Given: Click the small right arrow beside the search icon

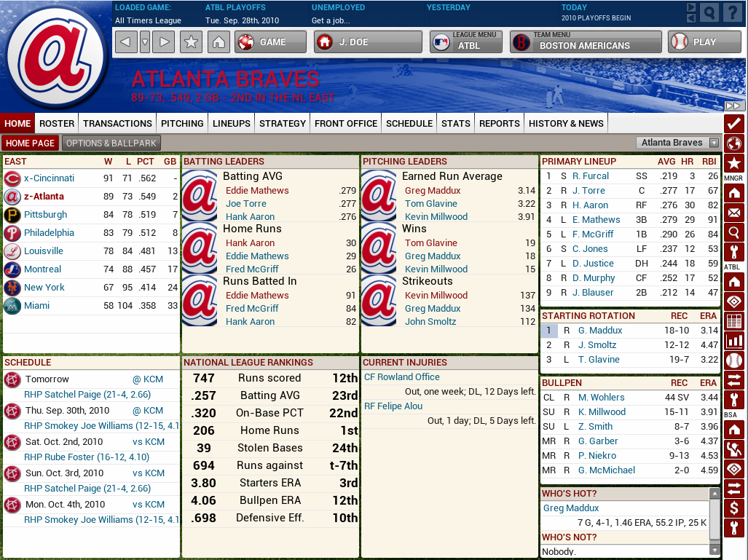Looking at the screenshot, I should click(x=690, y=7).
